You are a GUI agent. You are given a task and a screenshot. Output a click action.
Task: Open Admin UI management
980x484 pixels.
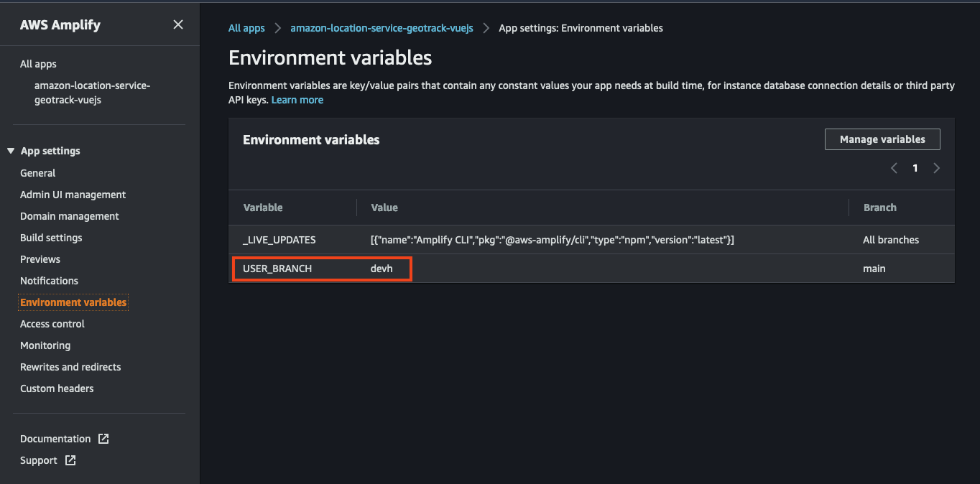(x=73, y=195)
